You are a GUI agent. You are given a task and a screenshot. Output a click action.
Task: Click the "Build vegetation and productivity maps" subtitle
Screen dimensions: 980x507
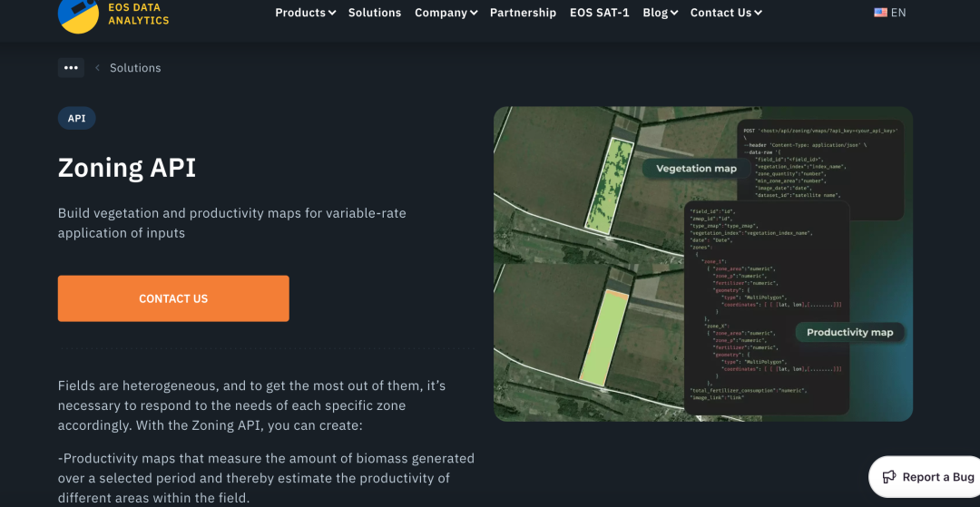pos(232,223)
